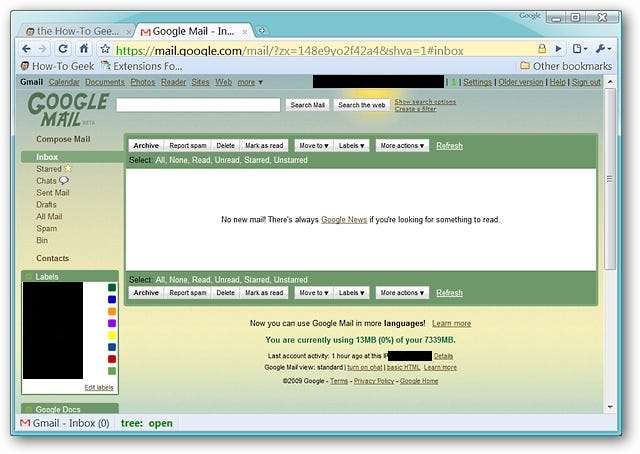Open the top Labels dropdown
This screenshot has height=454, width=640.
351,146
